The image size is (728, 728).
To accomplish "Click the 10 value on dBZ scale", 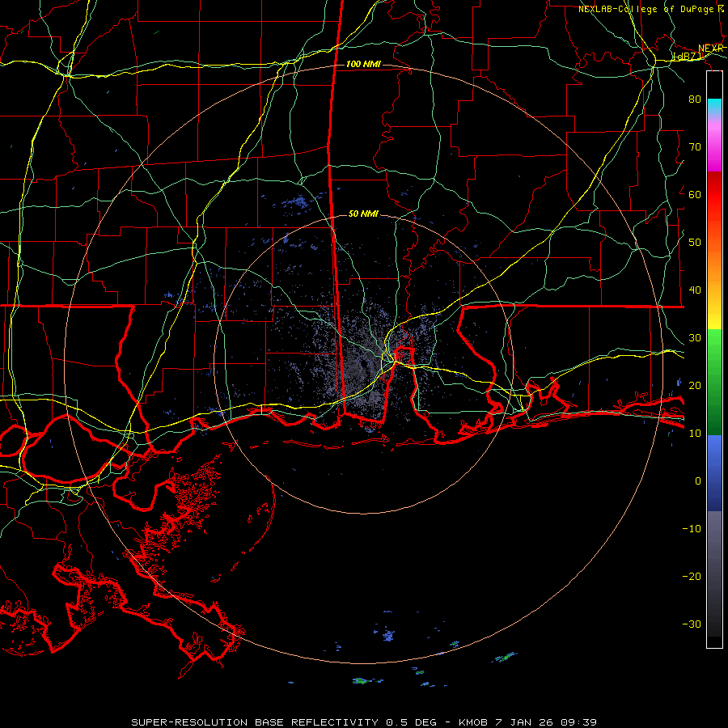I will pyautogui.click(x=695, y=434).
